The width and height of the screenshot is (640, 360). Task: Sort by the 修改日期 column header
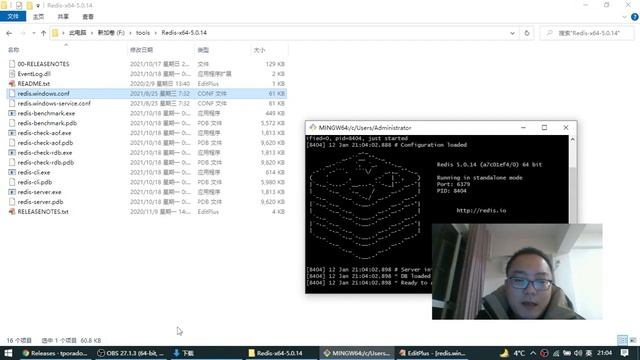pyautogui.click(x=141, y=50)
